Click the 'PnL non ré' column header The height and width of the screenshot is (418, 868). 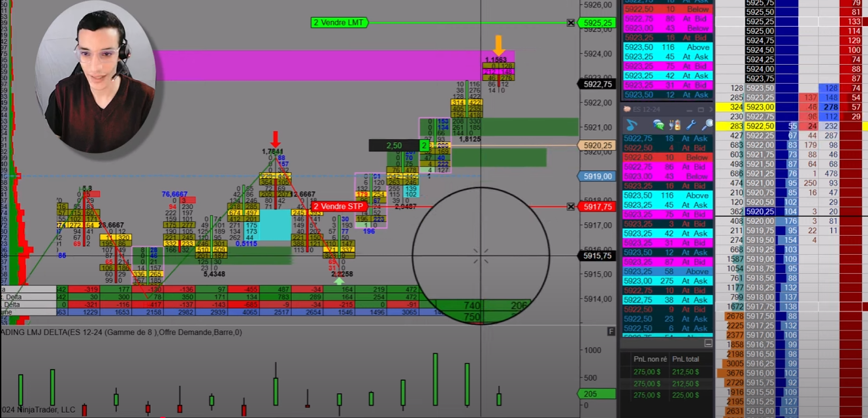click(649, 359)
